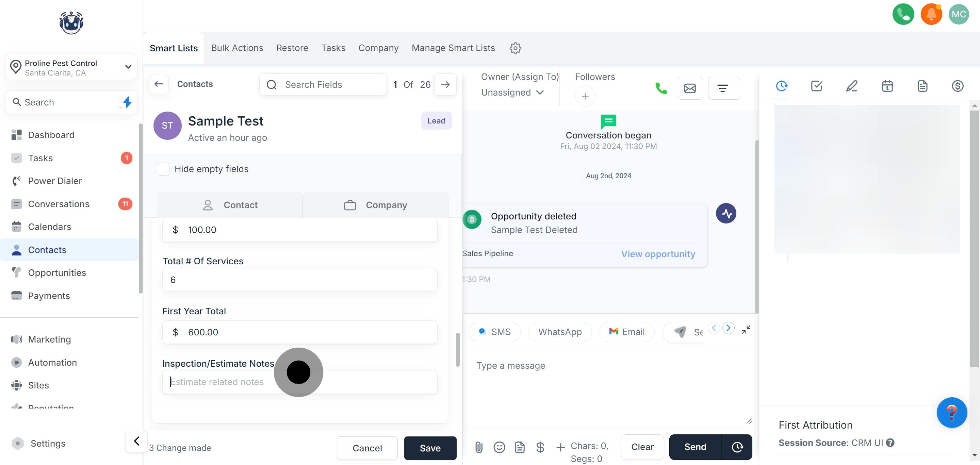Screen dimensions: 980x465
Task: Click the attachment paperclip icon
Action: pyautogui.click(x=478, y=447)
